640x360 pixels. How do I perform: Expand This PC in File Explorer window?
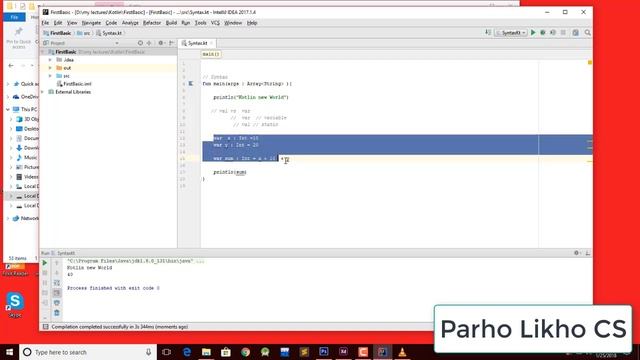pyautogui.click(x=8, y=109)
